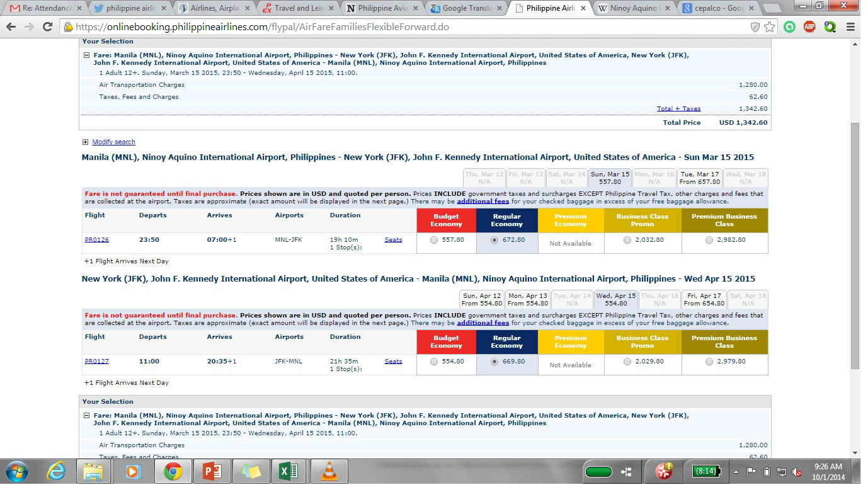Select Budget Economy 557.80 fare

(434, 240)
